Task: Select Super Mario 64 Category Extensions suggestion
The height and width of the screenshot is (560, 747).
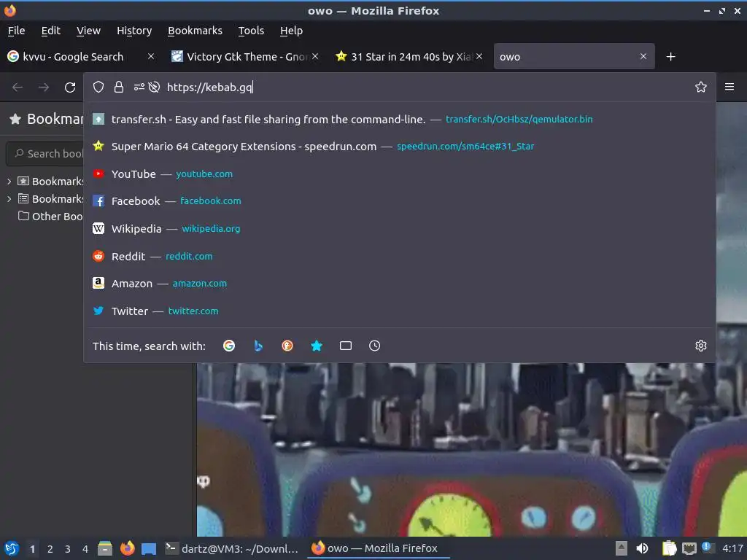Action: 400,146
